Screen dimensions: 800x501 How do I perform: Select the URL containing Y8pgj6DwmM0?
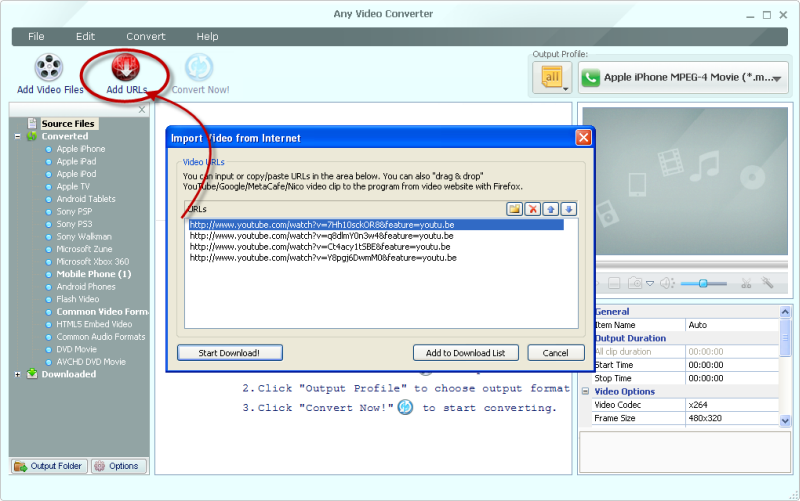pos(323,258)
